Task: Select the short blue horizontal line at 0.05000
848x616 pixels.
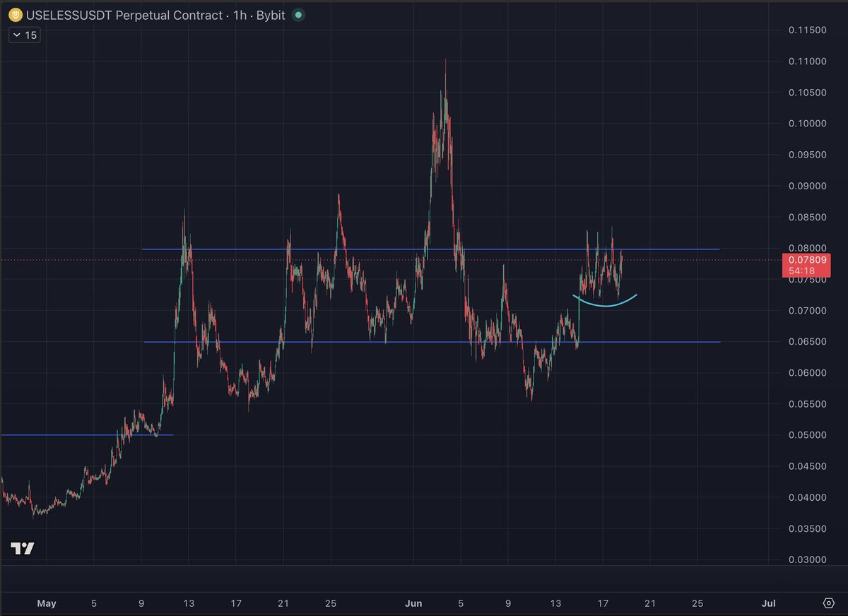Action: point(86,434)
